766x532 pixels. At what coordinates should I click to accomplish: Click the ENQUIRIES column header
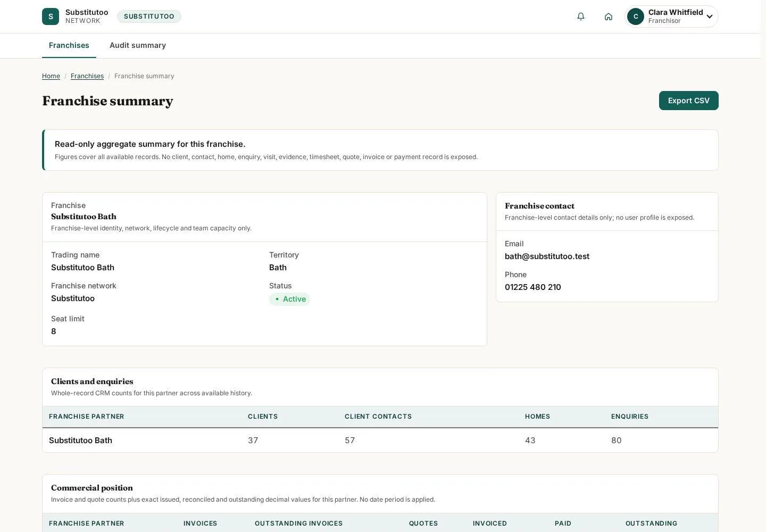click(x=630, y=417)
